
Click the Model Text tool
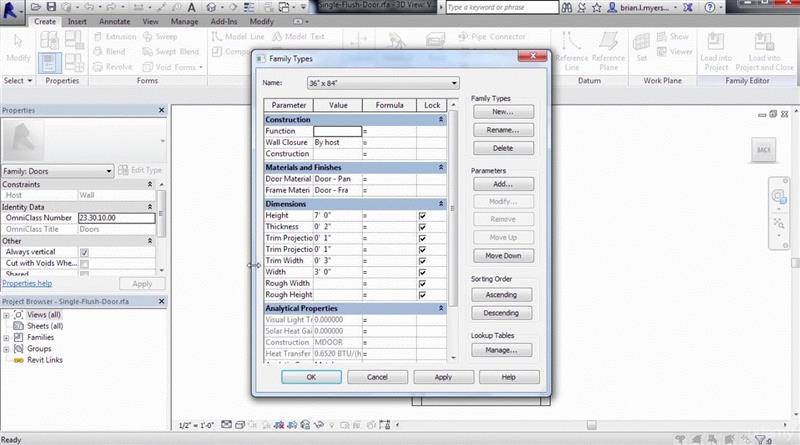pyautogui.click(x=298, y=37)
